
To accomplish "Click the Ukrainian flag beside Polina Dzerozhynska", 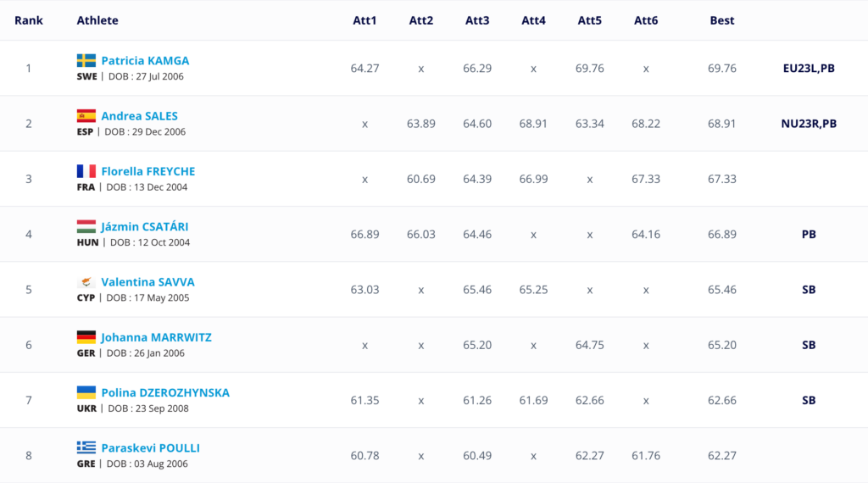I will click(86, 392).
